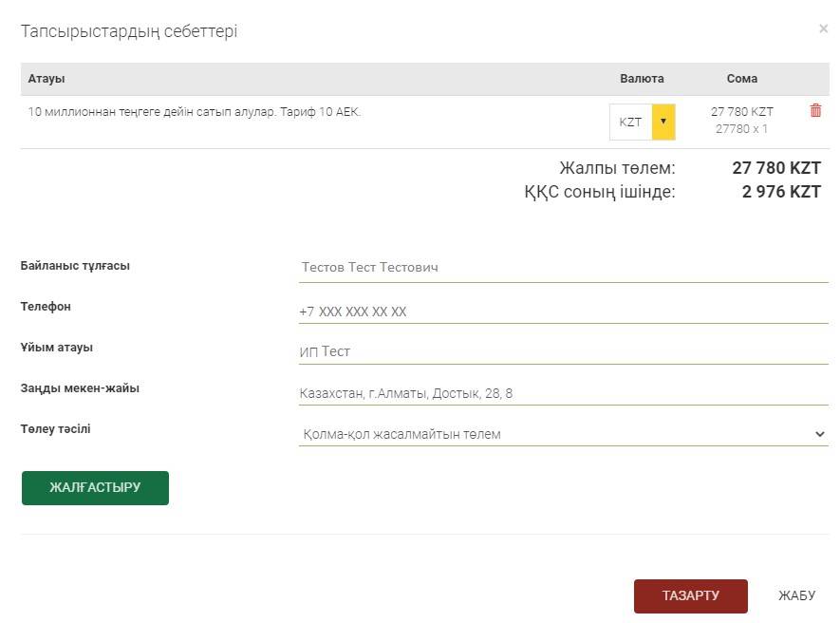Select the Заңды мекен-жайы address field
This screenshot has width=840, height=623.
[x=563, y=393]
